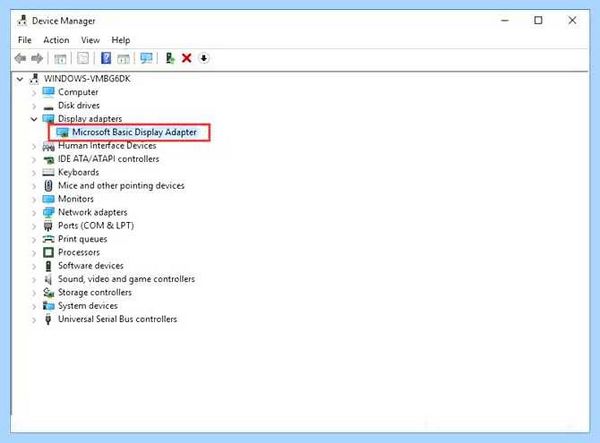Click the Network adapters category icon
Screen dimensions: 600x443
tap(49, 212)
